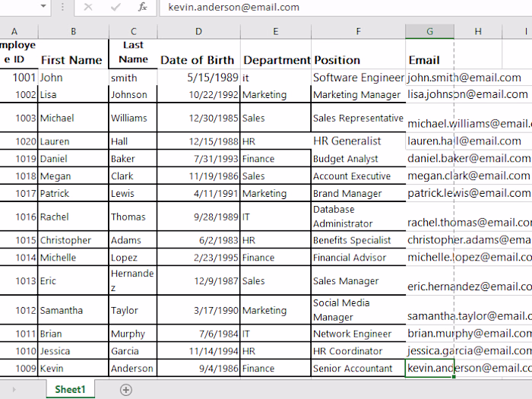Select cell with employee ID 1009
Image resolution: width=532 pixels, height=399 pixels.
point(19,368)
